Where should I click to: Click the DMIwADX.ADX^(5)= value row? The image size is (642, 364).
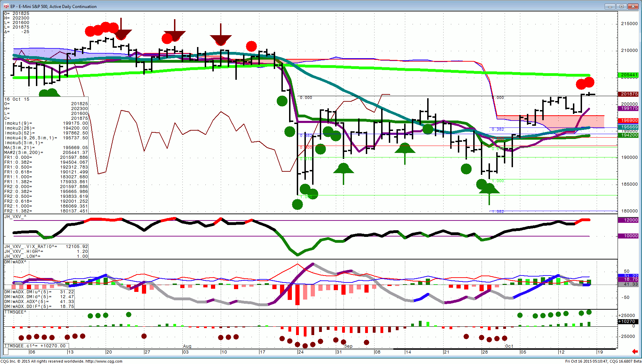click(x=39, y=302)
